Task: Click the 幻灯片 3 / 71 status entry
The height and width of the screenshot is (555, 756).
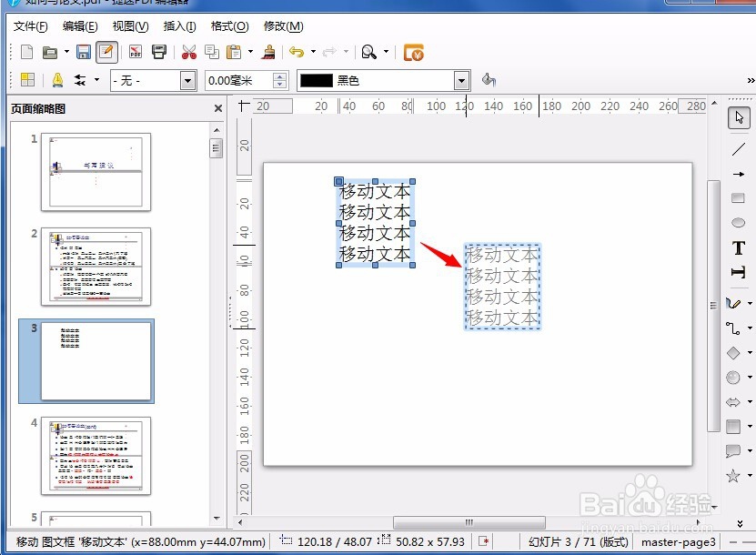Action: click(x=578, y=542)
